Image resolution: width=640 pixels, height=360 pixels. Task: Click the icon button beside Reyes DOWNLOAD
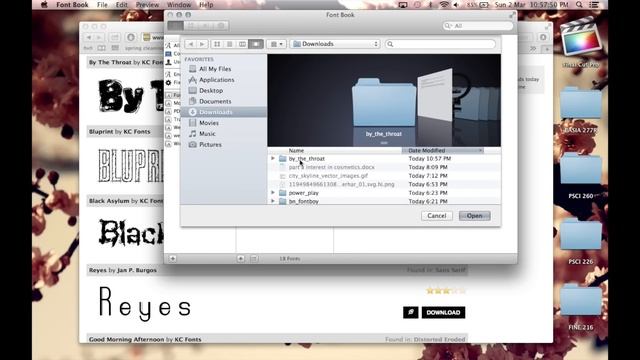[x=411, y=313]
